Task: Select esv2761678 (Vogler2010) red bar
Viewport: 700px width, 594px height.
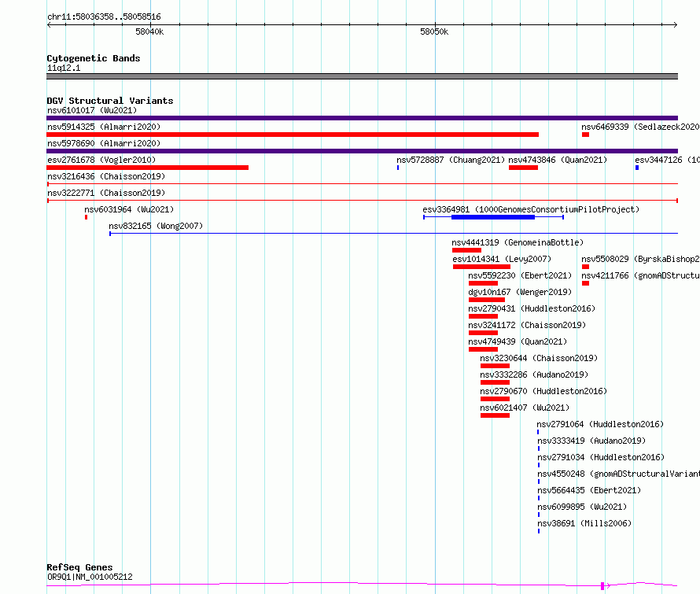Action: pos(147,168)
